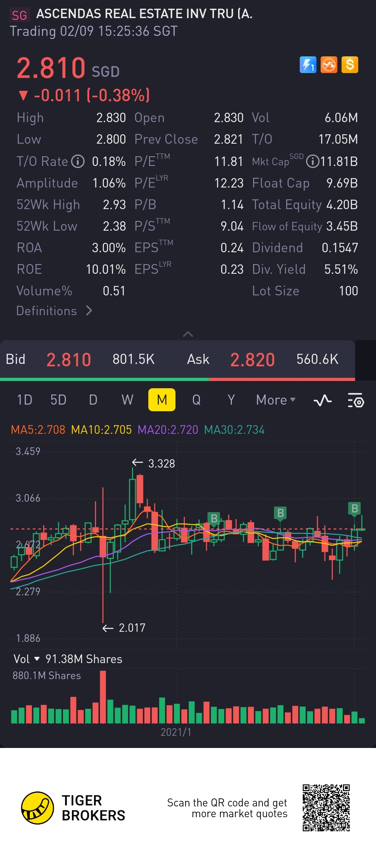This screenshot has width=376, height=868.
Task: Open info icon beside Mkt Cap
Action: pyautogui.click(x=313, y=161)
